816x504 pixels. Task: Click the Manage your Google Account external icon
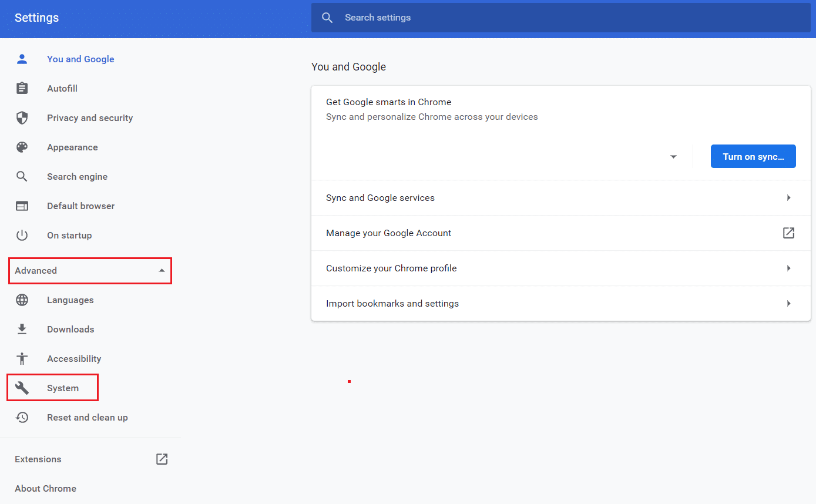click(x=788, y=233)
